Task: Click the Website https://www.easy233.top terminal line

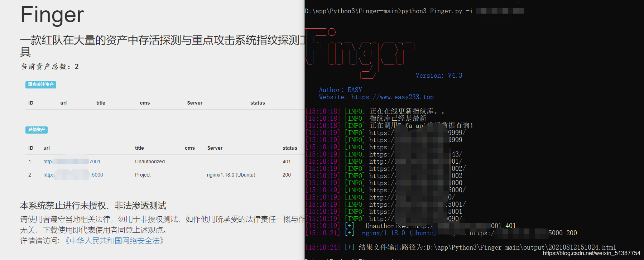Action: point(376,97)
